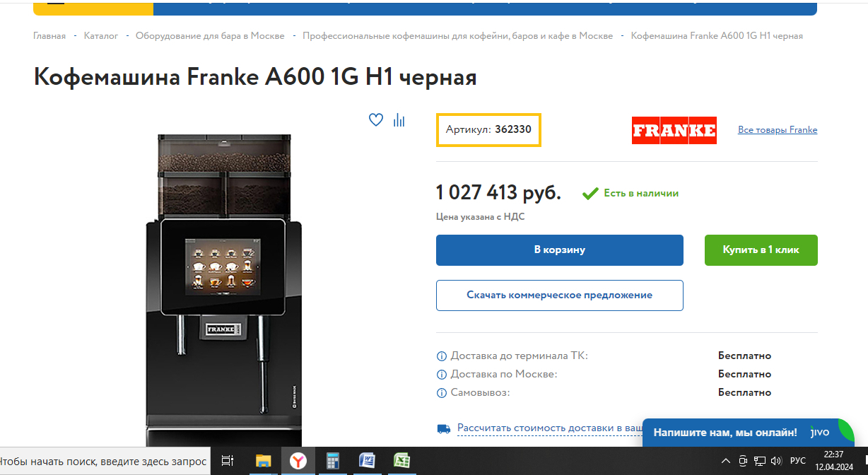
Task: Open Excel from the taskbar
Action: pyautogui.click(x=401, y=461)
